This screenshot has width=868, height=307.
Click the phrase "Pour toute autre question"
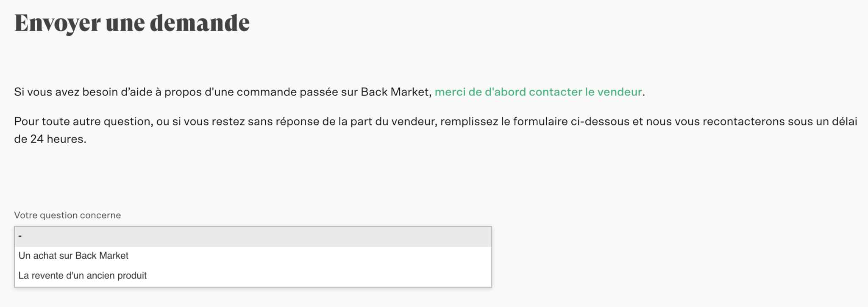pyautogui.click(x=83, y=122)
